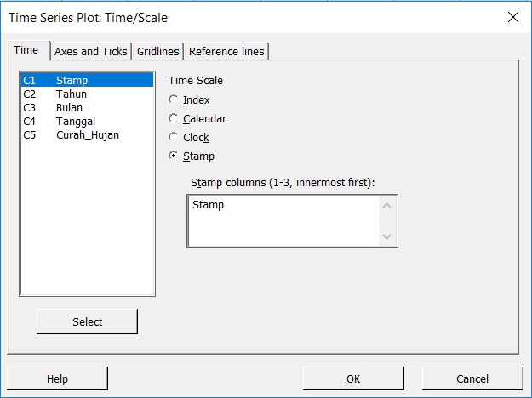Open the Gridlines tab
The image size is (532, 398).
(159, 52)
